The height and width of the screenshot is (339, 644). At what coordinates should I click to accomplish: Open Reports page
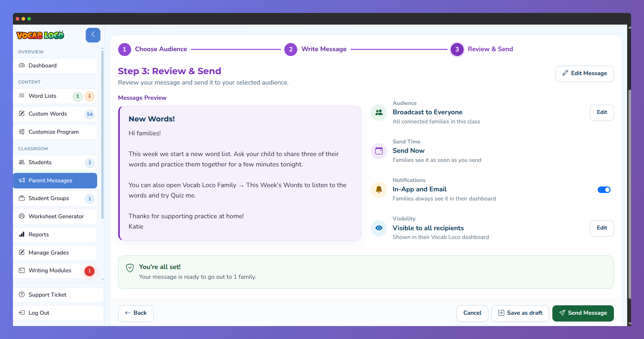(x=55, y=235)
